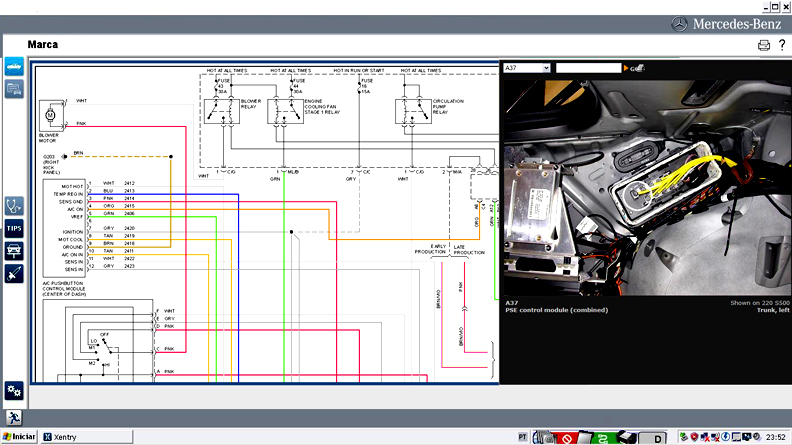This screenshot has height=445, width=792.
Task: Print the current wiring diagram
Action: tap(764, 45)
